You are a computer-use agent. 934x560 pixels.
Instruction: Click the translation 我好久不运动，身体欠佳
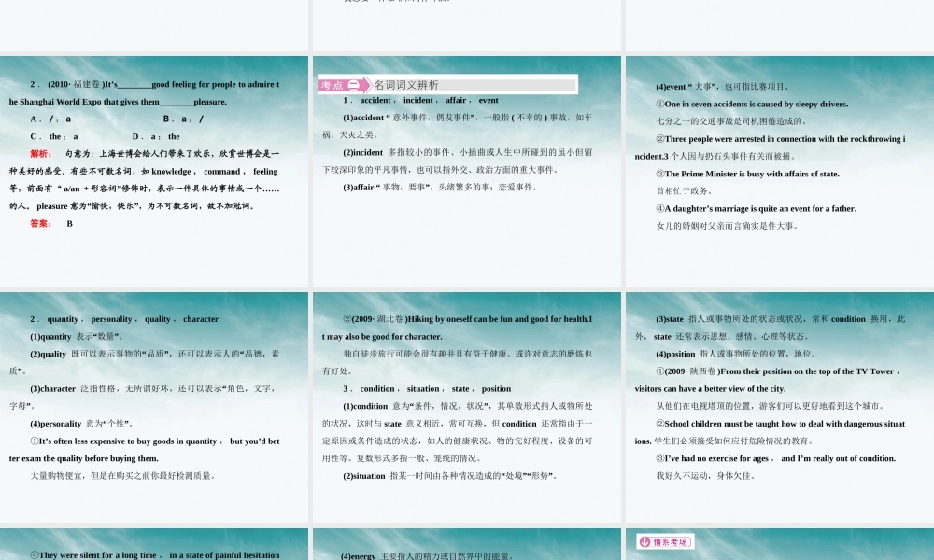[706, 475]
